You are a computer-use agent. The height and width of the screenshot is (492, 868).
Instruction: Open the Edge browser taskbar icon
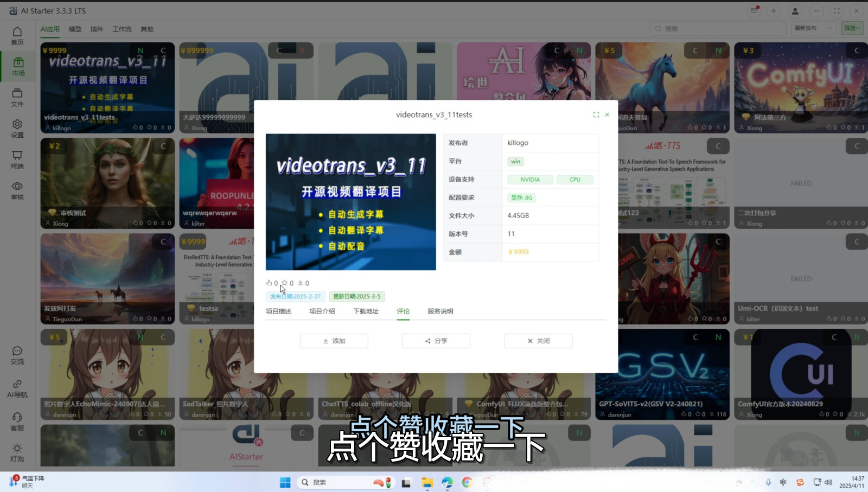[447, 482]
